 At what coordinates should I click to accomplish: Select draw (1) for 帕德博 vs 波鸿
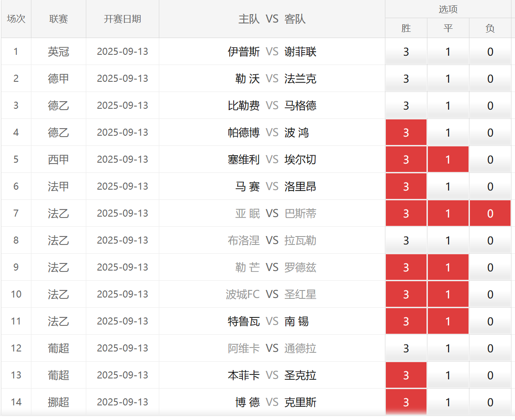448,132
